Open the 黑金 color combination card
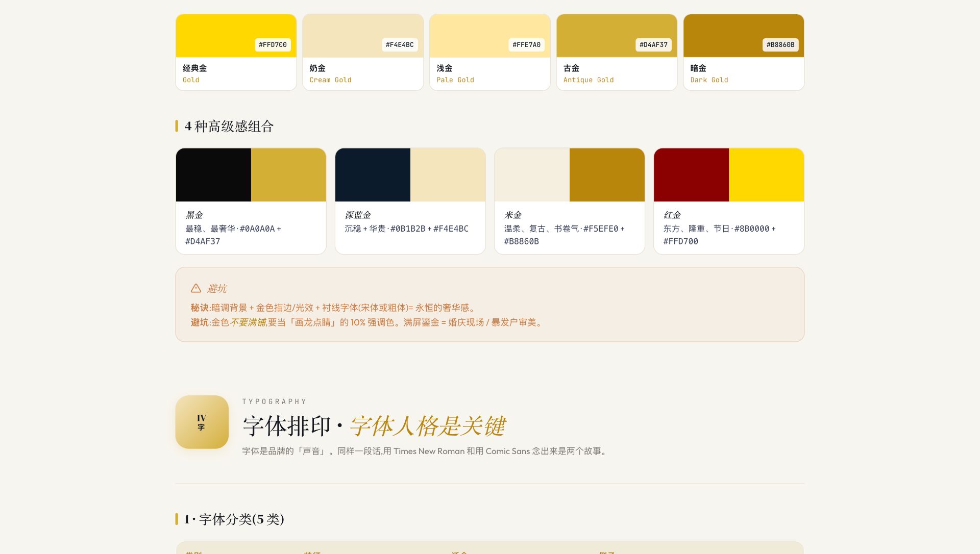The image size is (980, 554). click(251, 201)
